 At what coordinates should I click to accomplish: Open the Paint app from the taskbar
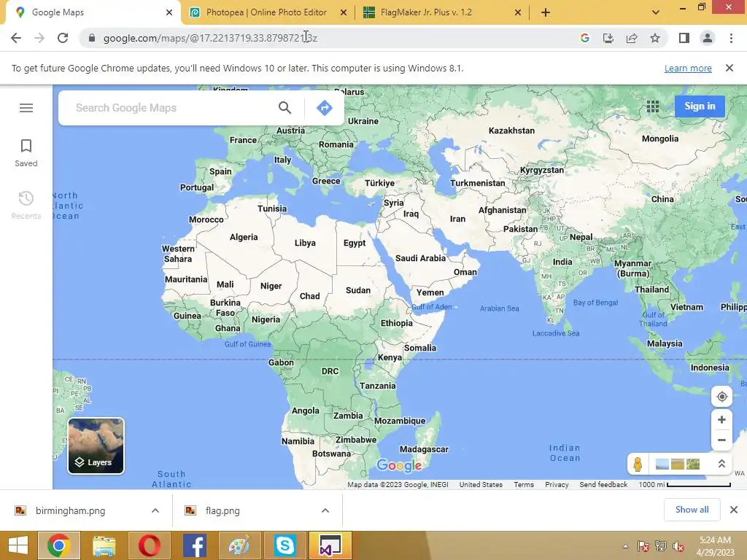pyautogui.click(x=239, y=545)
